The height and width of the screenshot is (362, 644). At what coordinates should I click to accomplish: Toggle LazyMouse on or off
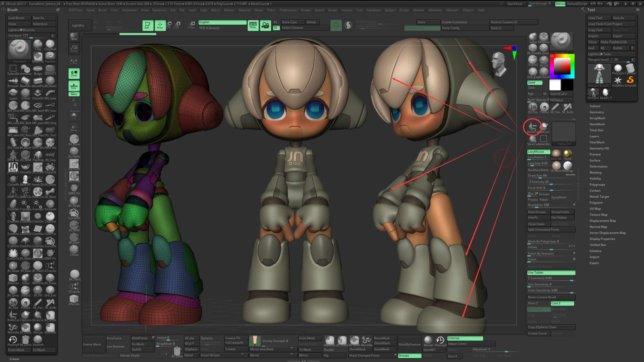pos(539,152)
